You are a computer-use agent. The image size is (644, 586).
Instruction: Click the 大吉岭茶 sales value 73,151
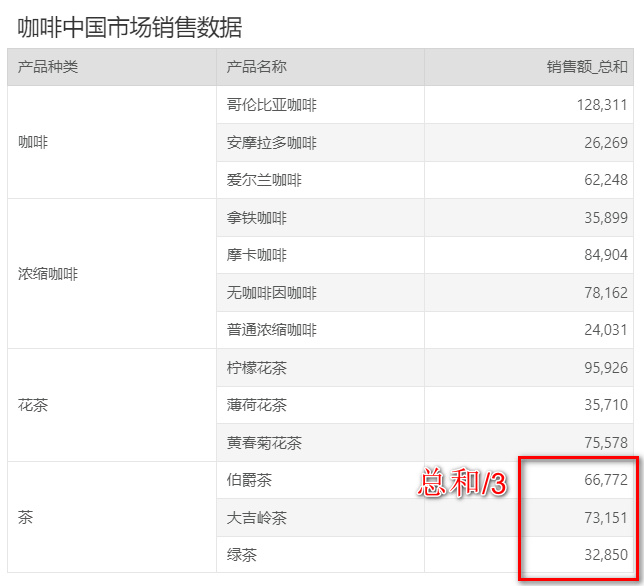[x=606, y=518]
